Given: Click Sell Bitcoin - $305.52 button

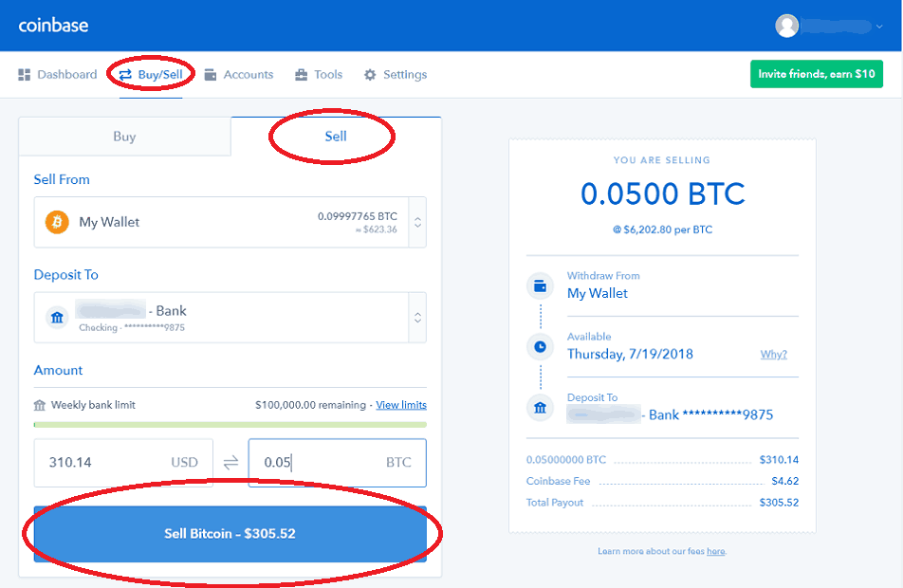Looking at the screenshot, I should [230, 534].
